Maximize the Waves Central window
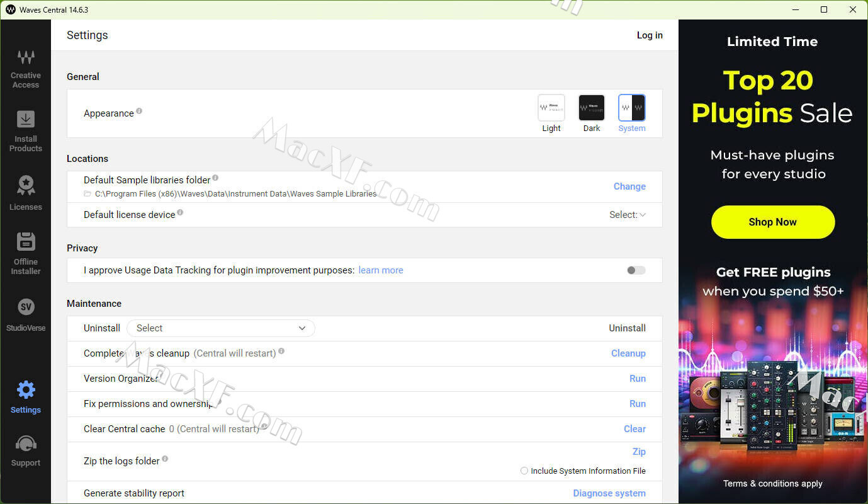The width and height of the screenshot is (868, 504). tap(824, 9)
